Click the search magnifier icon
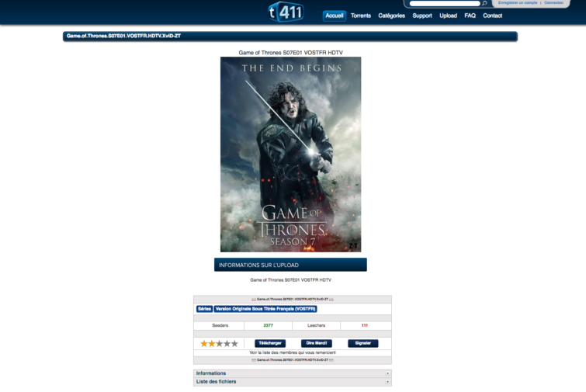 (484, 3)
